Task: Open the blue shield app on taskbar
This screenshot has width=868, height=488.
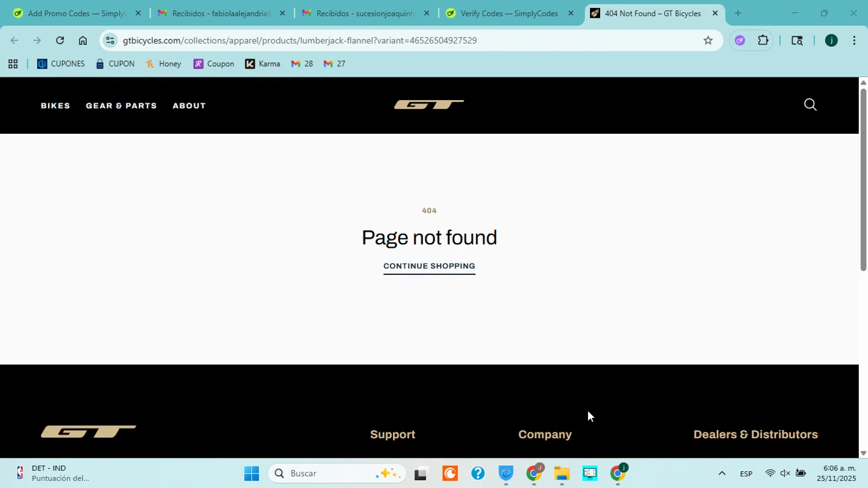Action: click(506, 474)
